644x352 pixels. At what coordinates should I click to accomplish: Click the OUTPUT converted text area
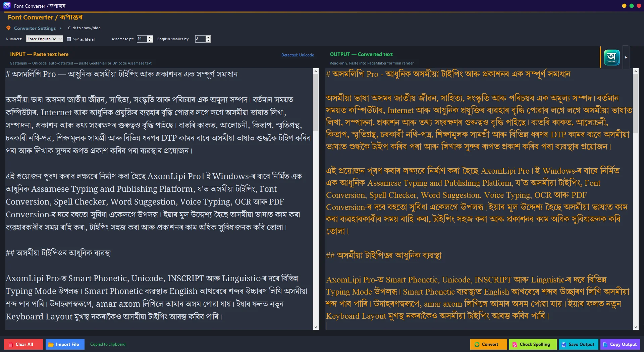coord(479,199)
